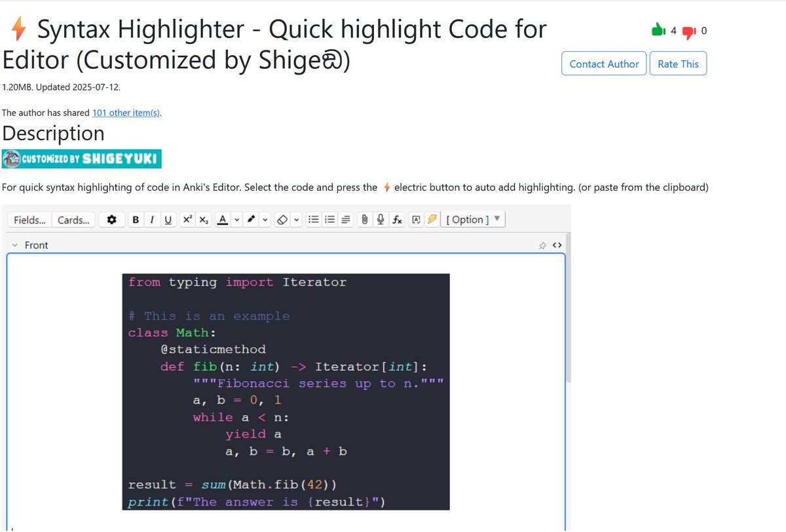Click the inline lightning icon in description
The height and width of the screenshot is (532, 786).
[387, 187]
